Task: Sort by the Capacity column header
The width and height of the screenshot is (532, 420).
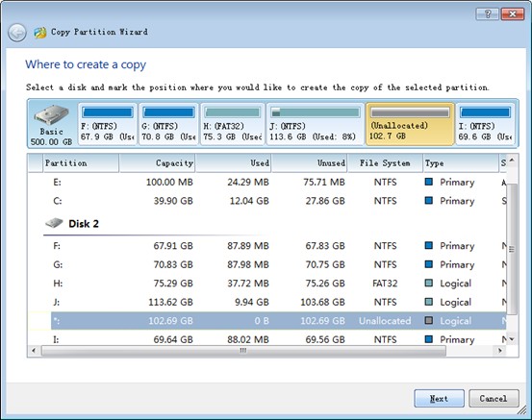Action: (x=158, y=163)
